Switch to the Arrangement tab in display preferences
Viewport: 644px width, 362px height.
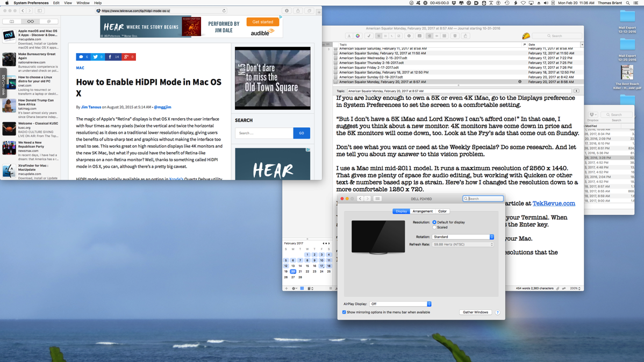(x=422, y=212)
